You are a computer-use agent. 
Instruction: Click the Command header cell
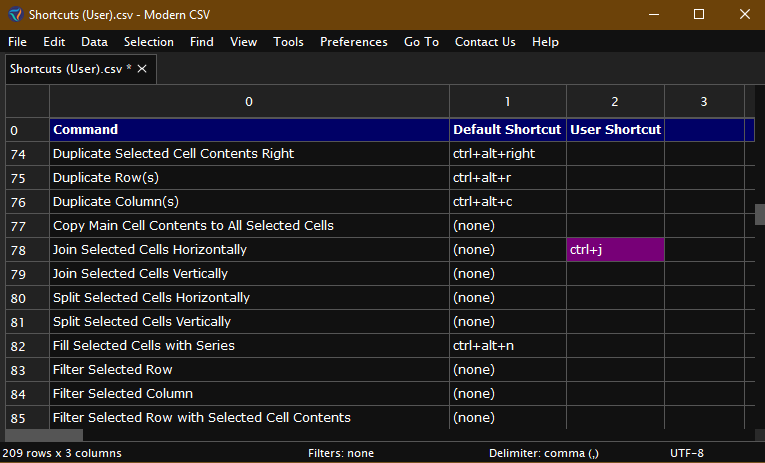pyautogui.click(x=249, y=130)
